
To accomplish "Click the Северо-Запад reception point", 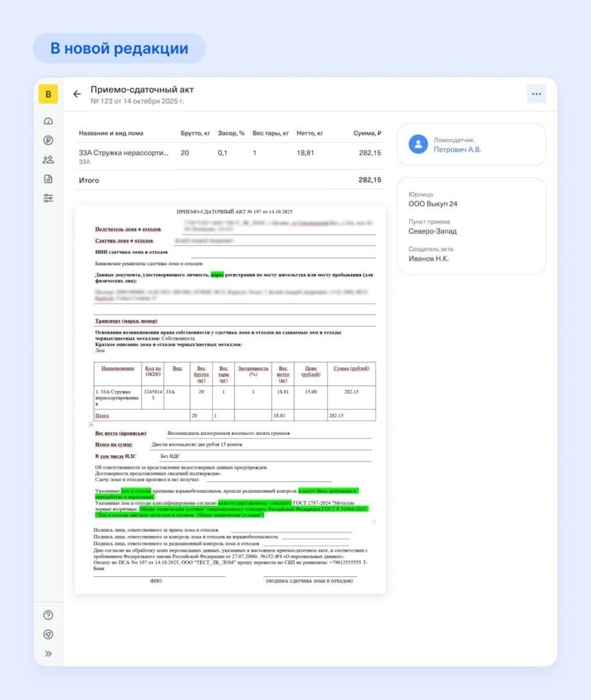I will (x=432, y=231).
